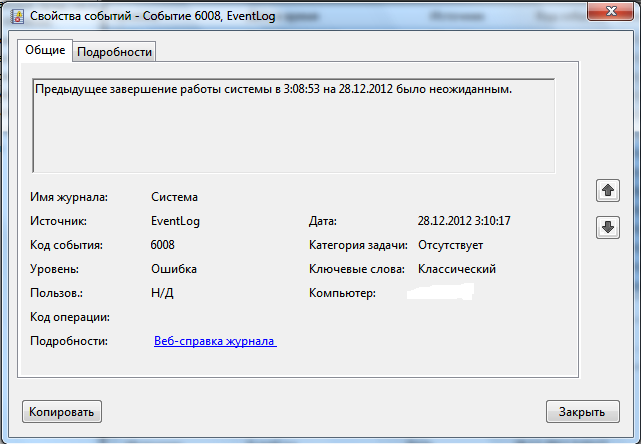This screenshot has width=641, height=444.
Task: Click the Копировать button
Action: pos(62,412)
